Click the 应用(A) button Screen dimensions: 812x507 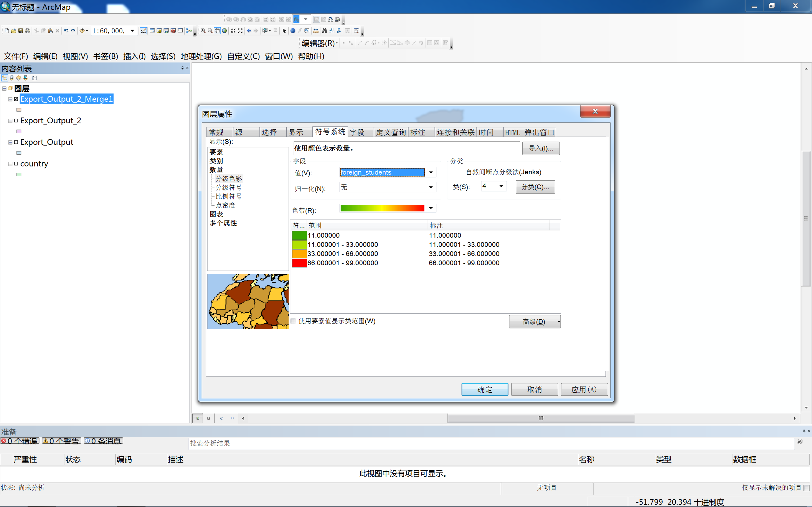(584, 389)
